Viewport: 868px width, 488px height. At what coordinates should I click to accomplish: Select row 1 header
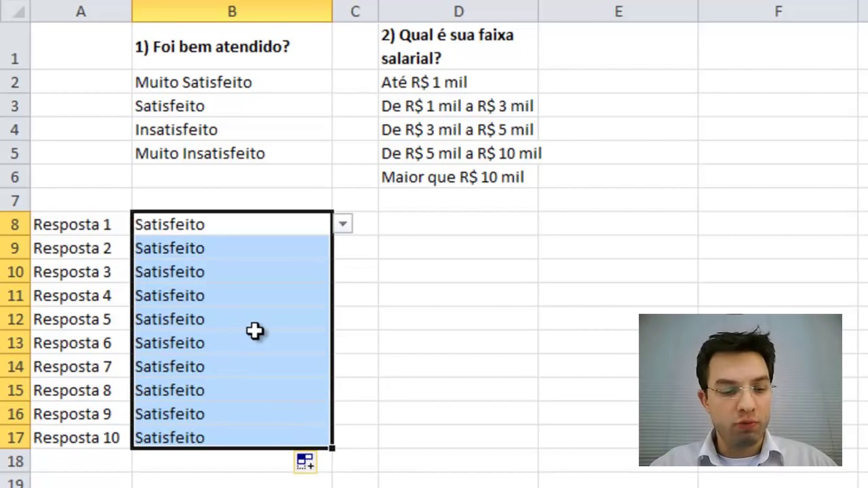click(15, 46)
